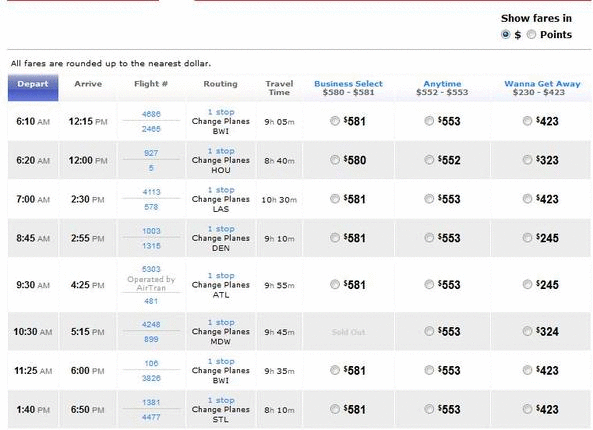Screen dimensions: 593x430
Task: Choose $423 Wanna Get Away for 6:10 AM flight
Action: 527,121
